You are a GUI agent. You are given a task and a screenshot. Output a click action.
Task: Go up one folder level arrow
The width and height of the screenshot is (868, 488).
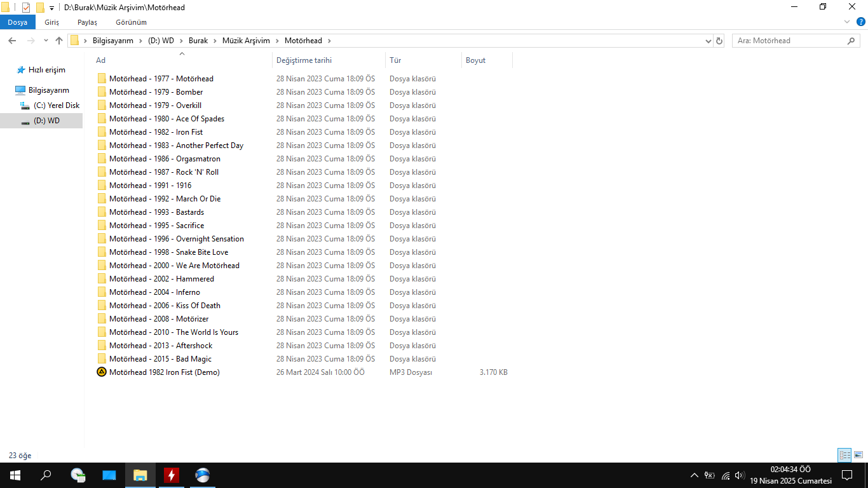point(59,41)
